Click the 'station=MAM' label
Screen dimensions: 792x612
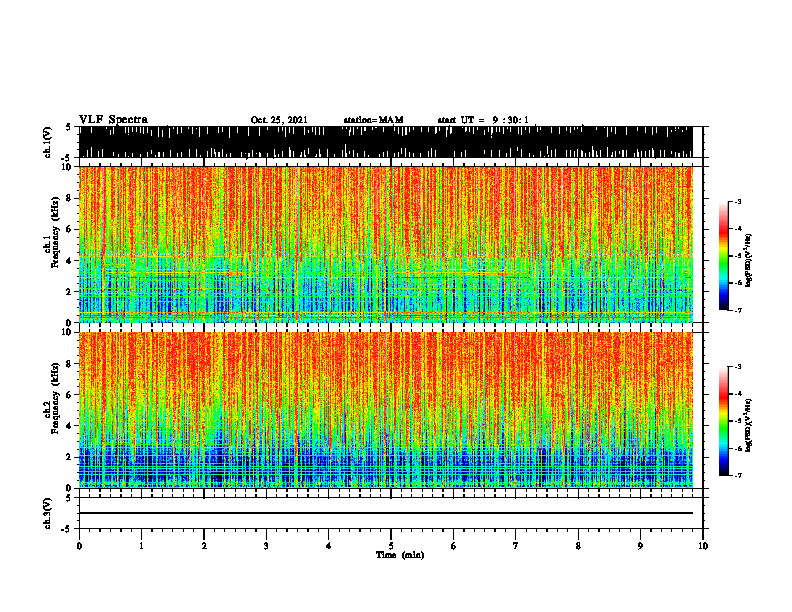tap(373, 120)
